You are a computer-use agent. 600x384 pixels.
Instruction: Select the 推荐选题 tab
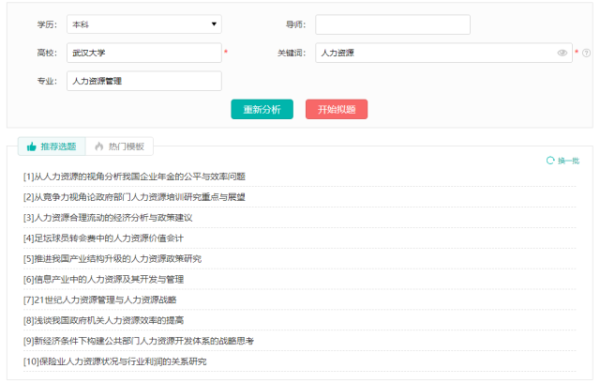click(52, 146)
